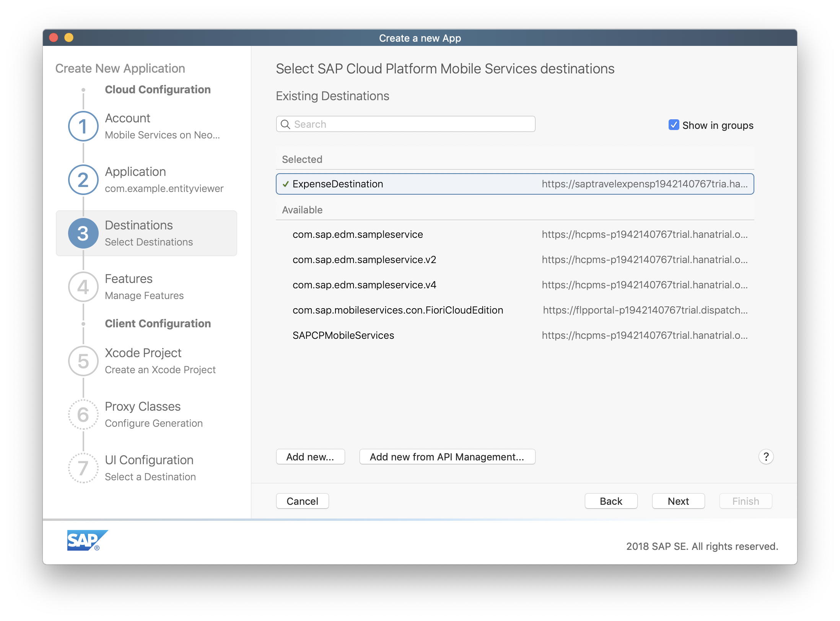The width and height of the screenshot is (840, 621).
Task: Click the Configure Generation subtitle
Action: pos(154,423)
